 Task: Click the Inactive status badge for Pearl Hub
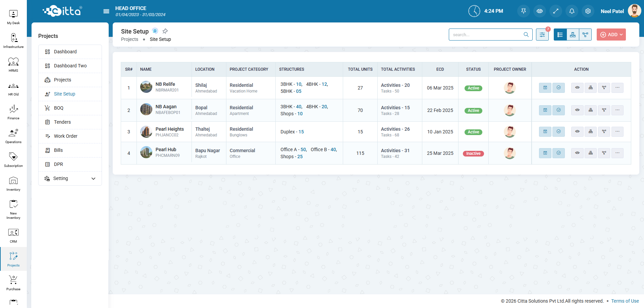click(473, 153)
